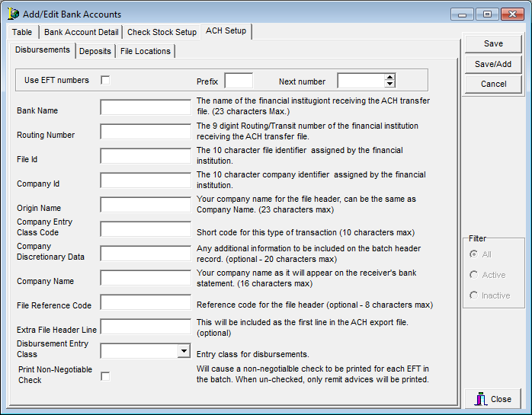Go to the Check Stock Setup tab
This screenshot has width=532, height=415.
162,32
